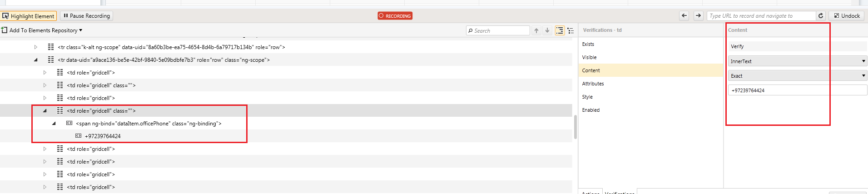Screen dimensions: 868x194
Task: Click the Undock button
Action: point(847,16)
